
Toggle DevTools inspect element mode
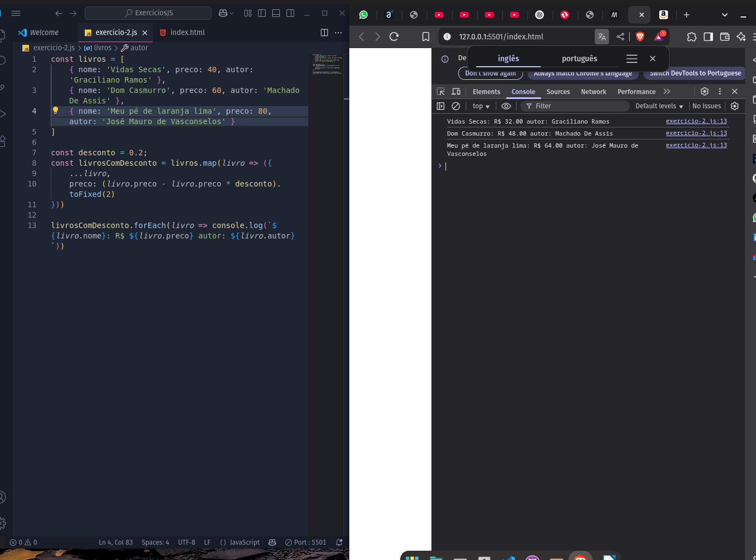coord(441,92)
